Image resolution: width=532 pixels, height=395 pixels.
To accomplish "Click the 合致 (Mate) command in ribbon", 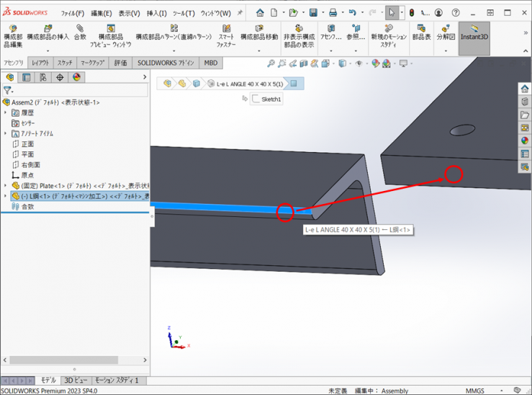I will click(x=80, y=32).
